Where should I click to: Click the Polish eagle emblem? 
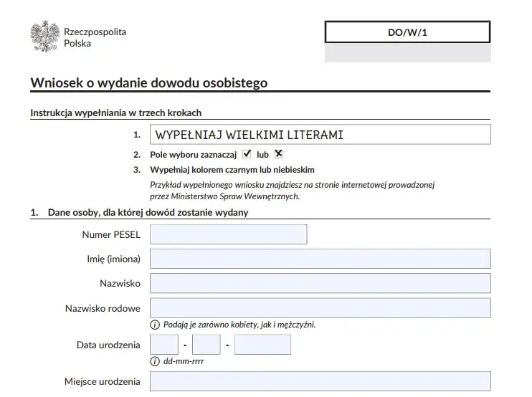coord(44,37)
